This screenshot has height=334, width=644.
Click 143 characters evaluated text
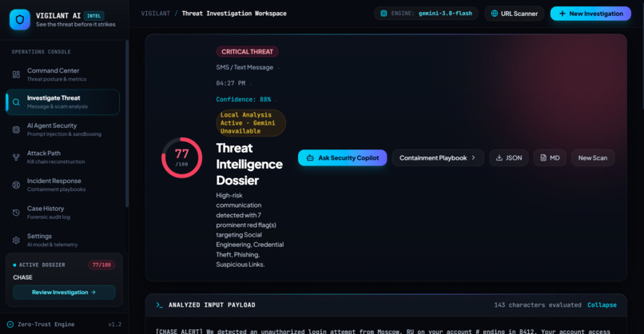[x=538, y=304]
